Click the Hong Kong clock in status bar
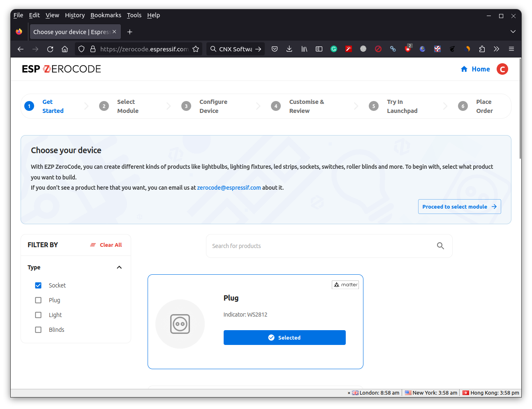Image resolution: width=532 pixels, height=409 pixels. pos(491,393)
